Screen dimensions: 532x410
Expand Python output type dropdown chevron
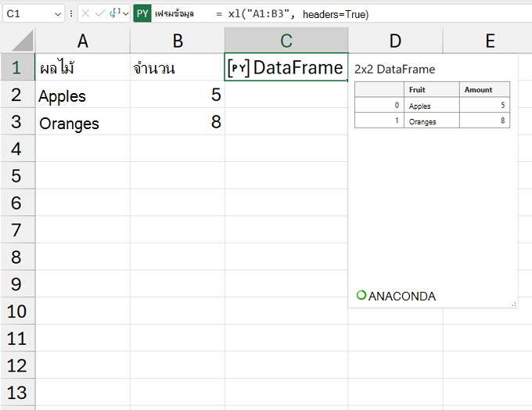[126, 14]
